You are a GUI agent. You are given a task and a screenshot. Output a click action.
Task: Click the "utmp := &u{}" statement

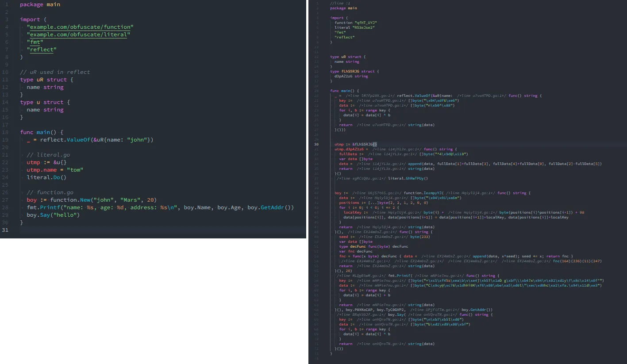(46, 162)
